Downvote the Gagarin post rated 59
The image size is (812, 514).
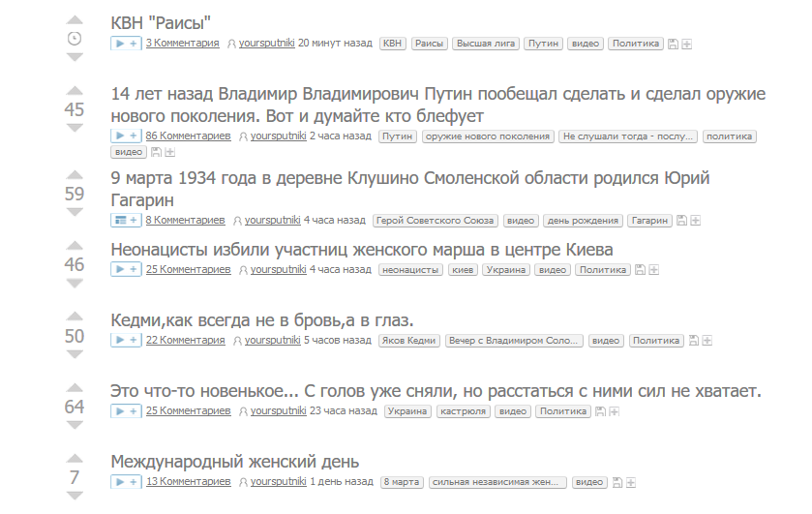pos(75,213)
